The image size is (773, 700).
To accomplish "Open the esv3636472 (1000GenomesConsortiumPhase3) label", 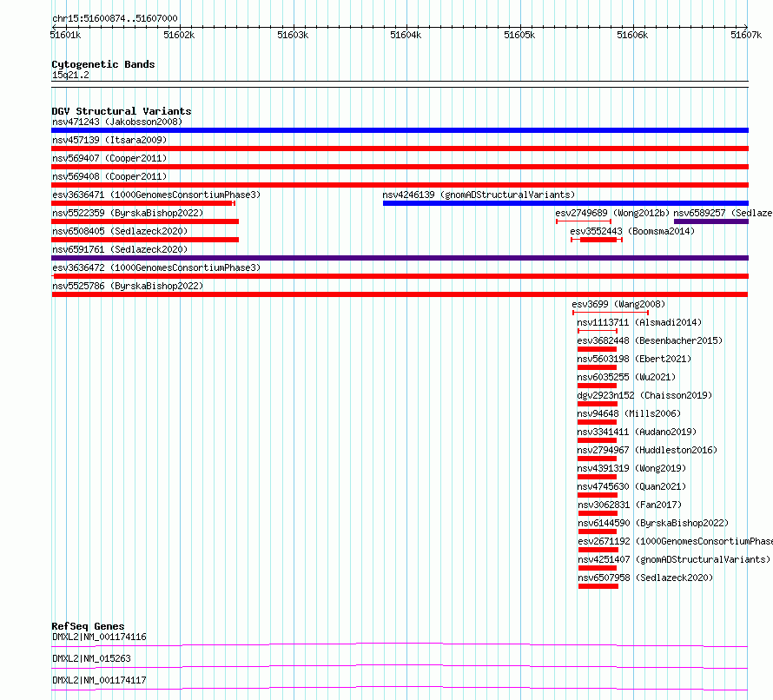I will click(156, 267).
